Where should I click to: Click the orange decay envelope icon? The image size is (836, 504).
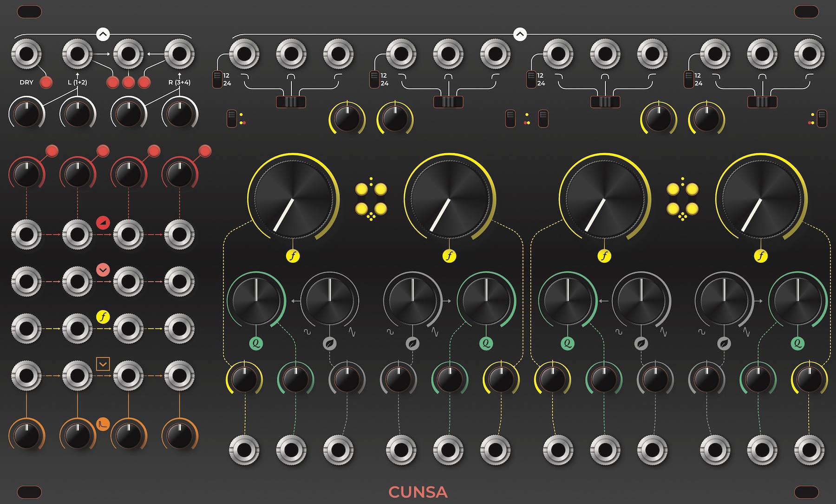pyautogui.click(x=103, y=424)
